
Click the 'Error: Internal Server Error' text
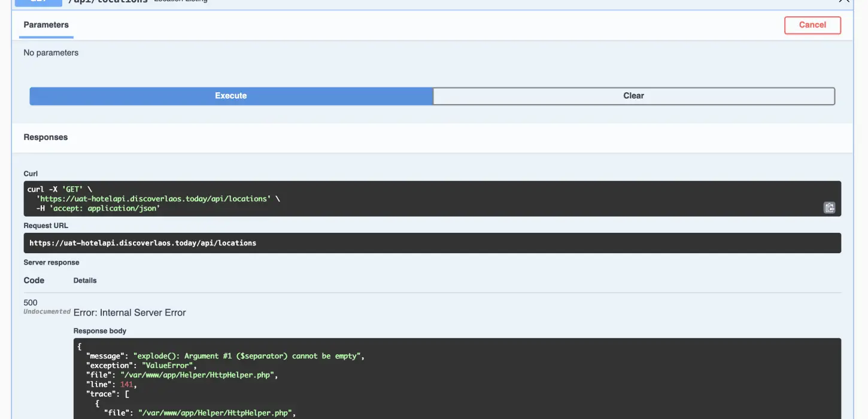coord(129,312)
